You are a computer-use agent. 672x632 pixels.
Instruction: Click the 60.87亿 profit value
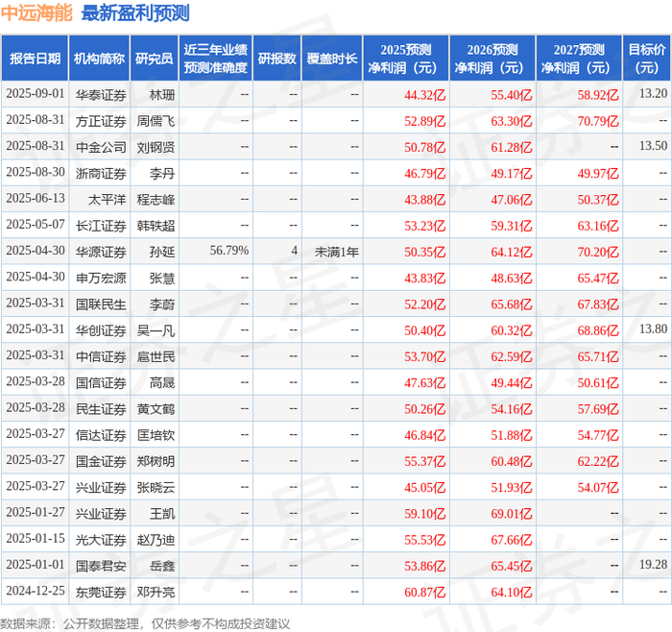click(x=425, y=592)
